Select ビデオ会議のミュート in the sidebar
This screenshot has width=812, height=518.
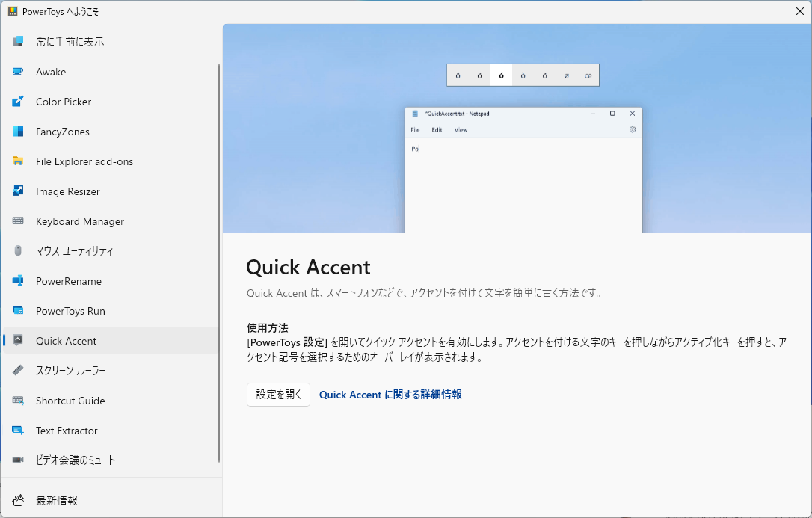click(x=111, y=460)
